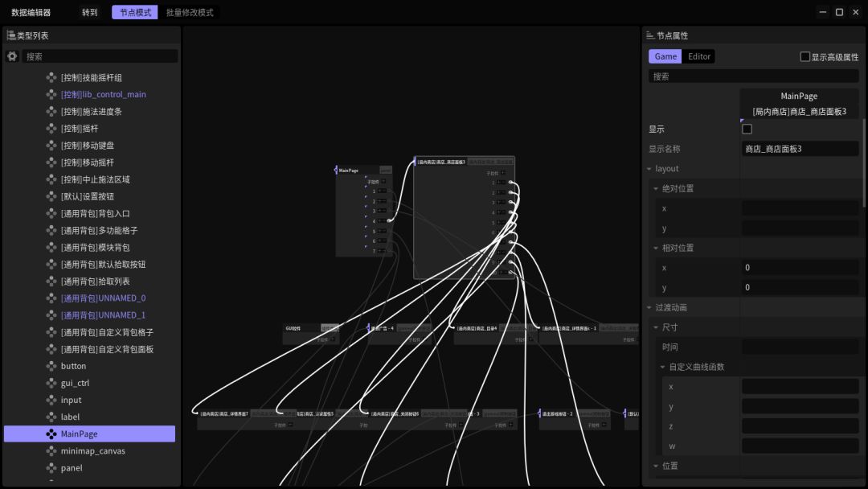Viewport: 868px width, 489px height.
Task: Select the Game tab
Action: click(665, 56)
